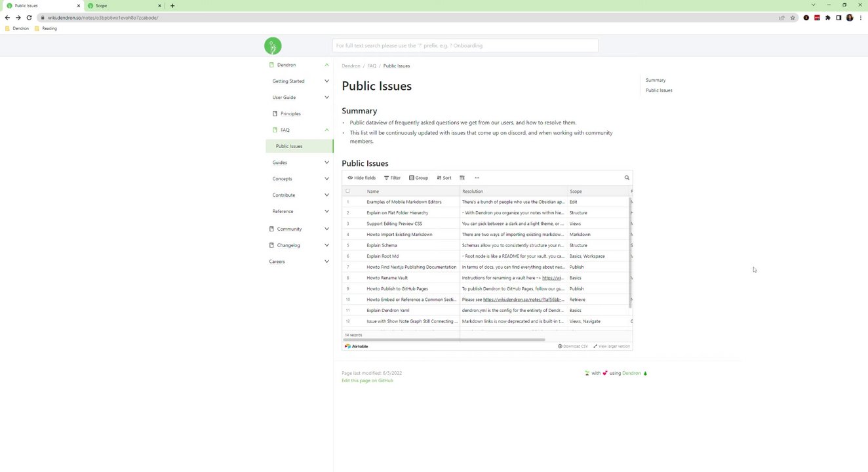Go to FAQ in the breadcrumb
The width and height of the screenshot is (868, 472).
point(372,66)
